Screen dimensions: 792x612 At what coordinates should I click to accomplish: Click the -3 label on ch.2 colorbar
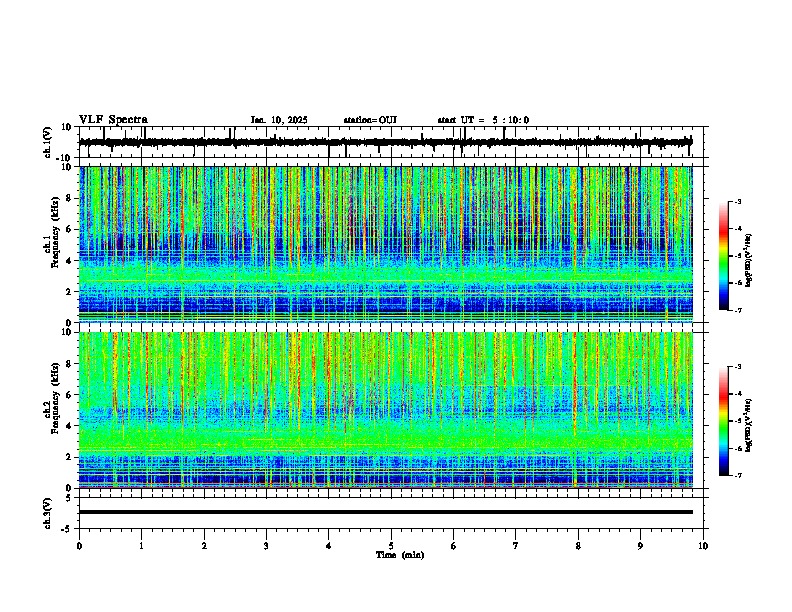737,367
